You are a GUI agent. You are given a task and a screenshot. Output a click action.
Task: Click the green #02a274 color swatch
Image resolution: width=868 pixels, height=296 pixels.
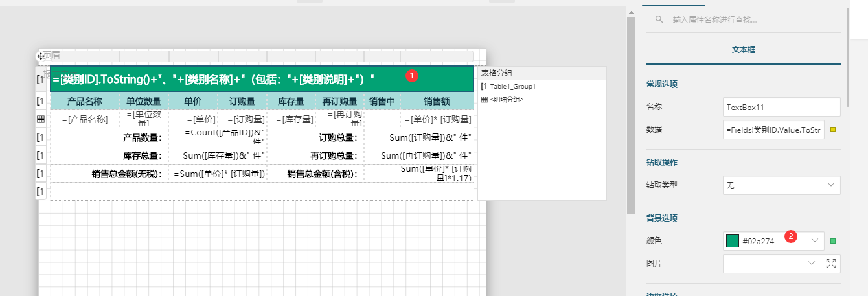733,241
